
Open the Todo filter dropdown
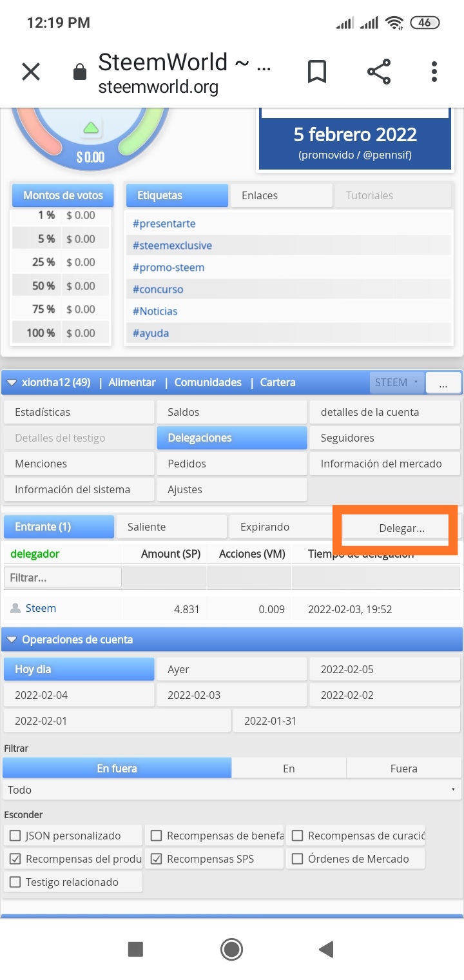click(232, 790)
